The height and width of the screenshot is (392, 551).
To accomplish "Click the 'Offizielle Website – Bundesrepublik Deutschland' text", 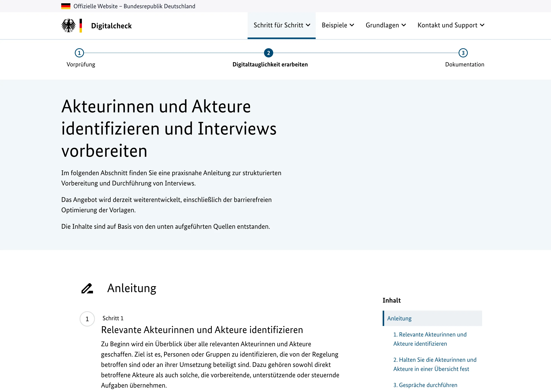I will coord(134,6).
